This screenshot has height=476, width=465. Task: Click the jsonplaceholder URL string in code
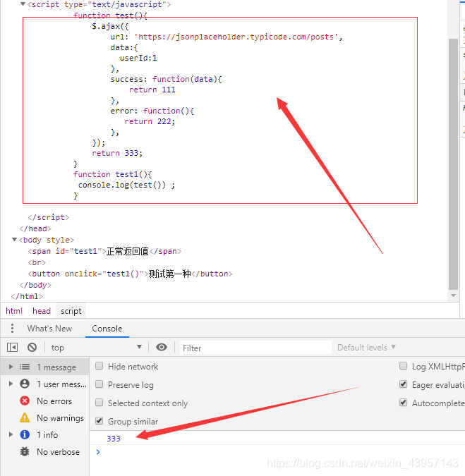pos(236,37)
